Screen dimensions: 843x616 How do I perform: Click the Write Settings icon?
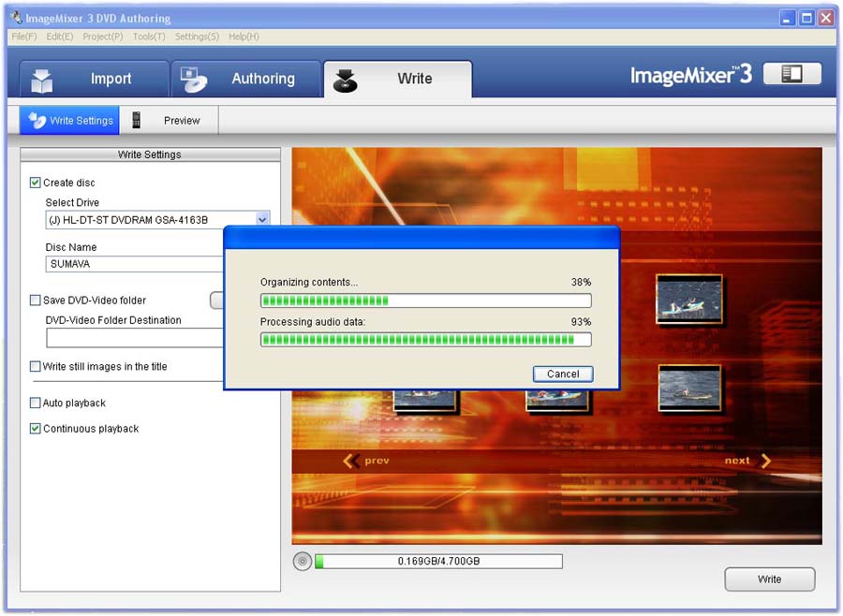[37, 120]
